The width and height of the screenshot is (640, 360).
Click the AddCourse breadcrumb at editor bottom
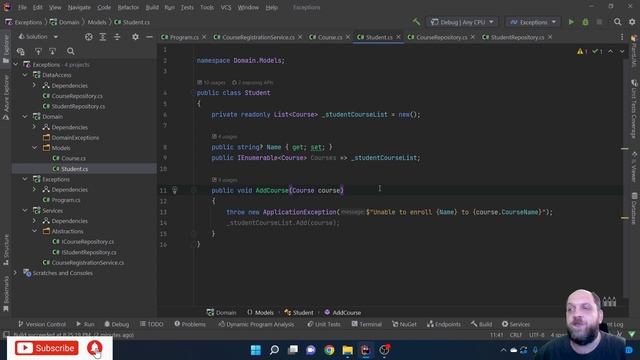click(342, 313)
